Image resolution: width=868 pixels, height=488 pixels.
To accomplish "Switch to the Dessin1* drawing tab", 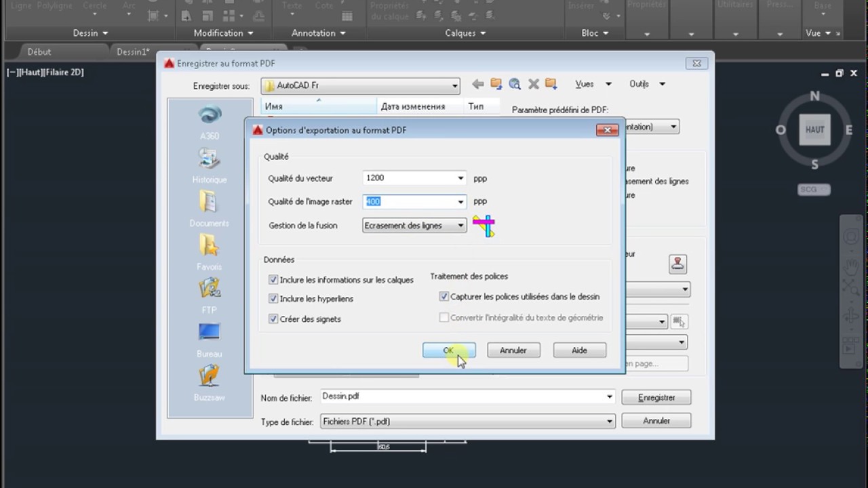I will tap(133, 52).
